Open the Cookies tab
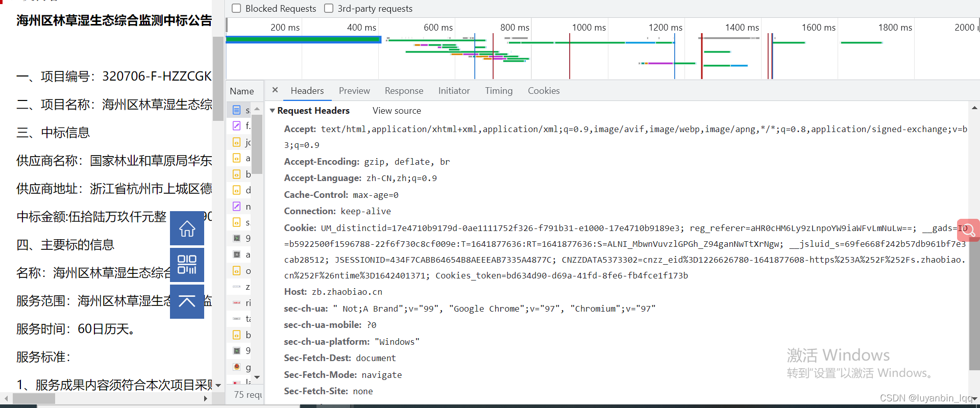The image size is (980, 408). [544, 91]
